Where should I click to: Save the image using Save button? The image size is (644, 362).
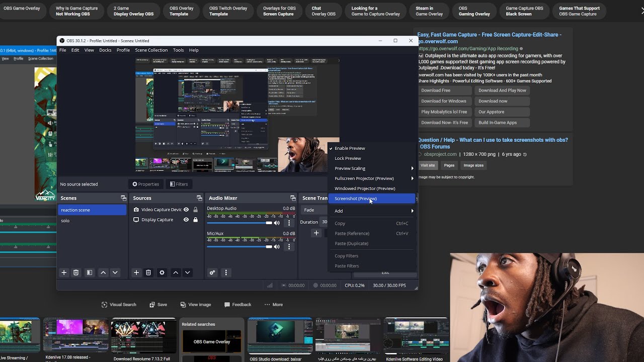tap(158, 305)
